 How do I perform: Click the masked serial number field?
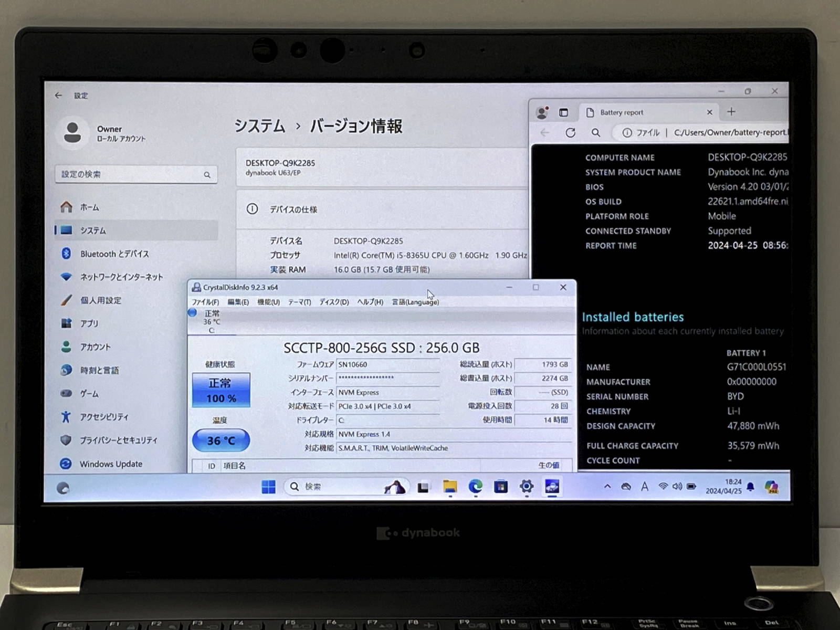point(388,378)
